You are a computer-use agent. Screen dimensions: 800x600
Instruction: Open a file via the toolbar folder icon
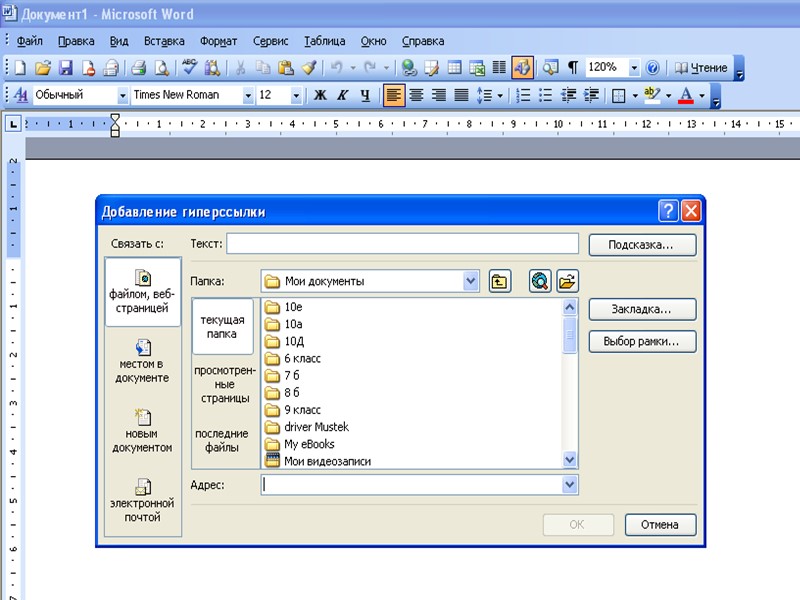click(43, 67)
